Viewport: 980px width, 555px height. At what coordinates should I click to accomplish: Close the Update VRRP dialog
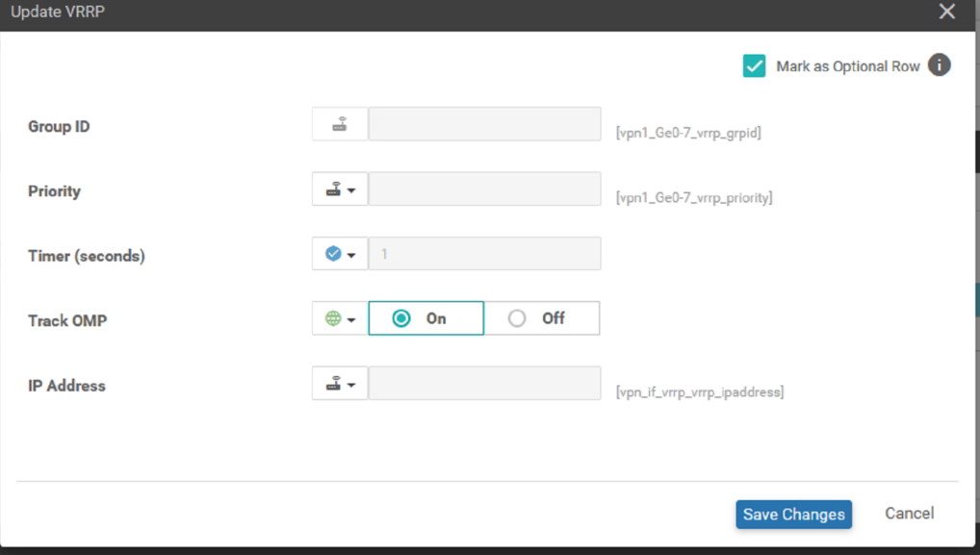click(x=947, y=12)
